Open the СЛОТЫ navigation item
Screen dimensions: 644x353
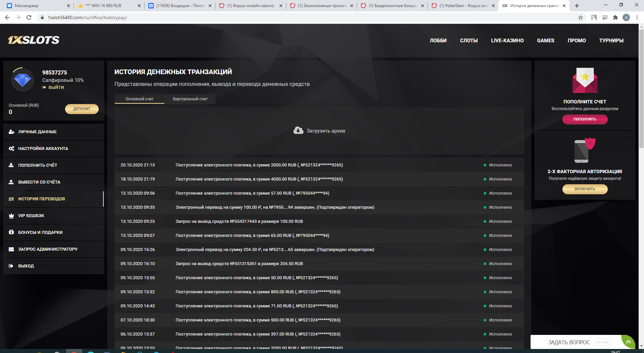pos(469,41)
